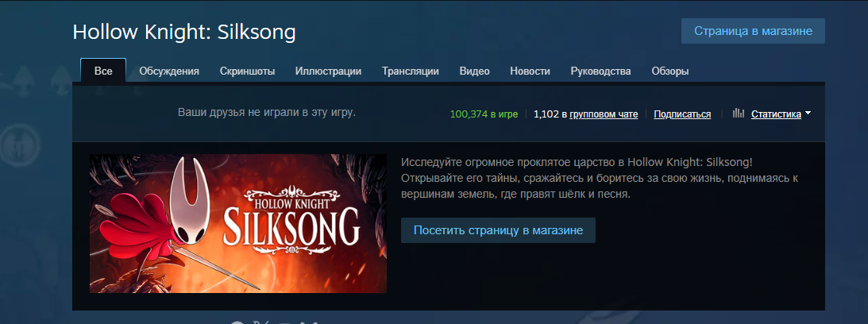868x324 pixels.
Task: Click the Страница в магазине button
Action: click(x=753, y=31)
